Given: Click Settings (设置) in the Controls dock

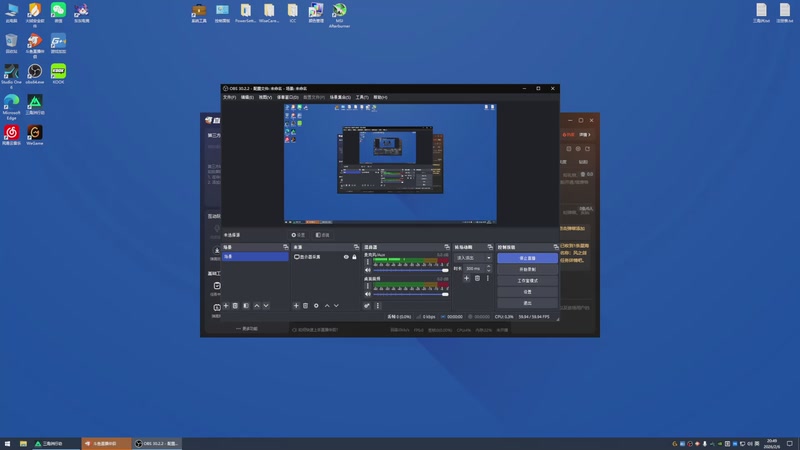Looking at the screenshot, I should click(527, 292).
